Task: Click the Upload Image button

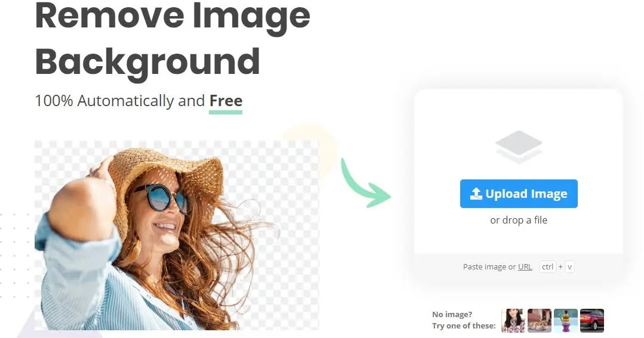Action: tap(519, 194)
